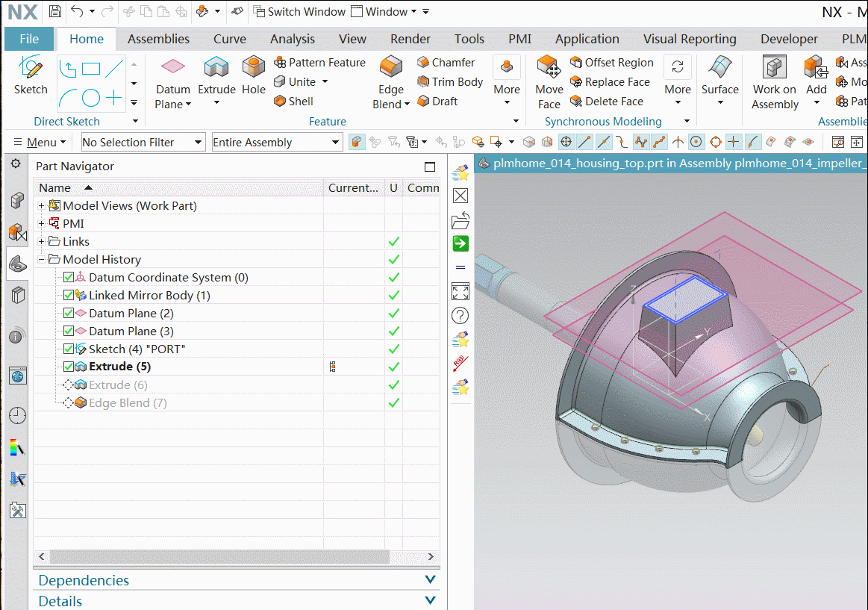Click the Move Face tool

pos(549,82)
